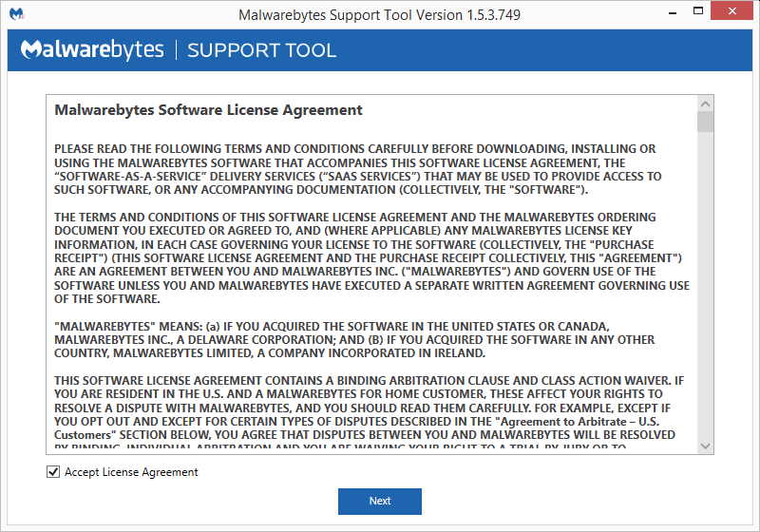Click the paragraph starting 'PLEASE READ THE FOLLOWING TERMS'
This screenshot has width=760, height=532.
coord(358,169)
